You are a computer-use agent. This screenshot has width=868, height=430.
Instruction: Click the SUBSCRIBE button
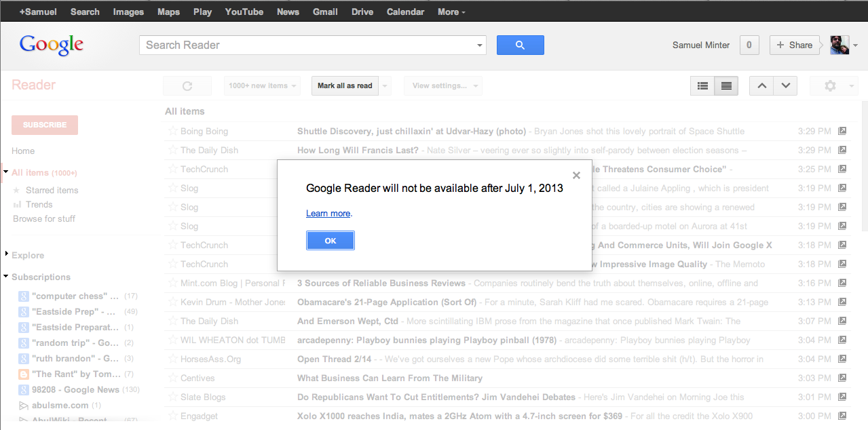click(45, 125)
